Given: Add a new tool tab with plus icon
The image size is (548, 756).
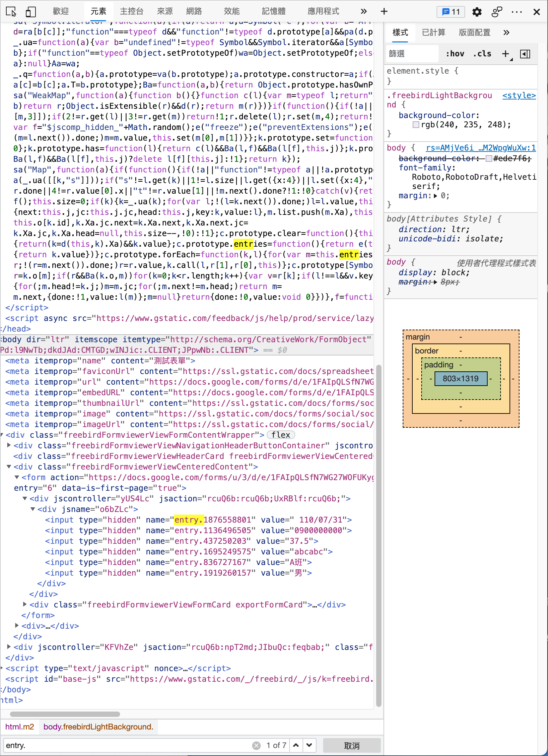Looking at the screenshot, I should pyautogui.click(x=384, y=11).
